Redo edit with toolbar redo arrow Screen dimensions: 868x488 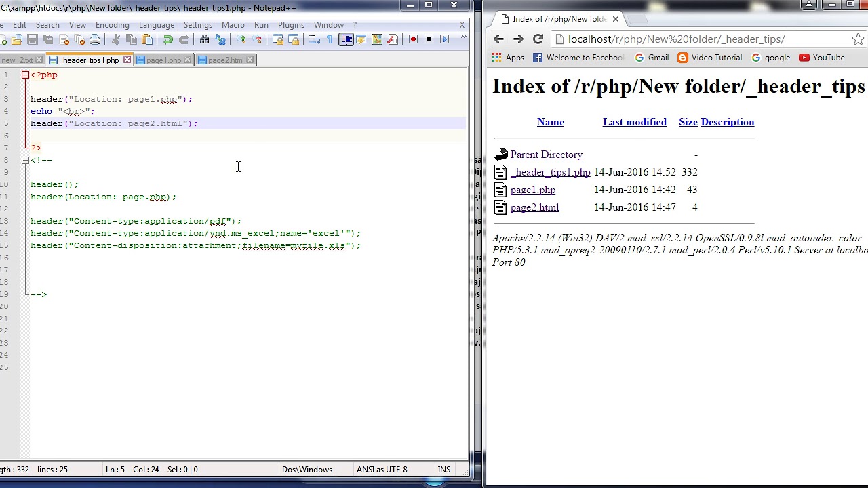(184, 39)
